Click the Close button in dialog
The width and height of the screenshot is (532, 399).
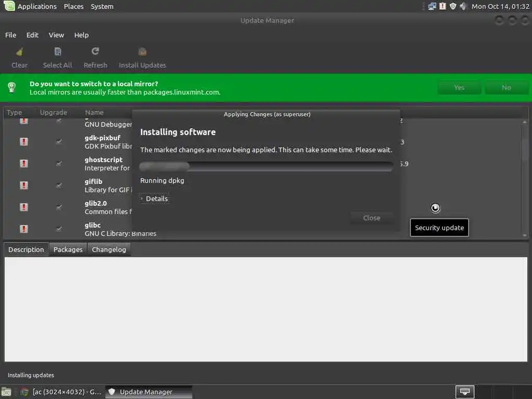(x=371, y=218)
